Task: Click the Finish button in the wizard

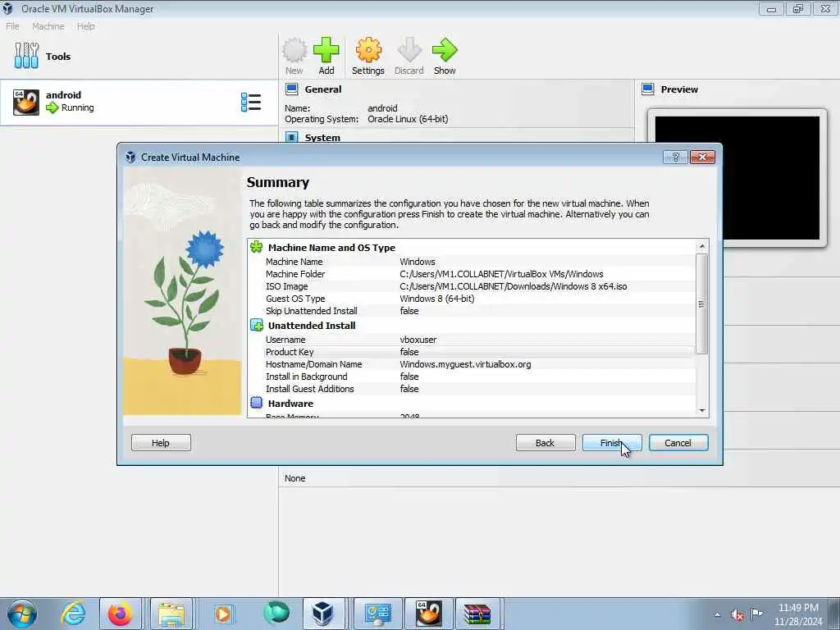Action: tap(612, 442)
